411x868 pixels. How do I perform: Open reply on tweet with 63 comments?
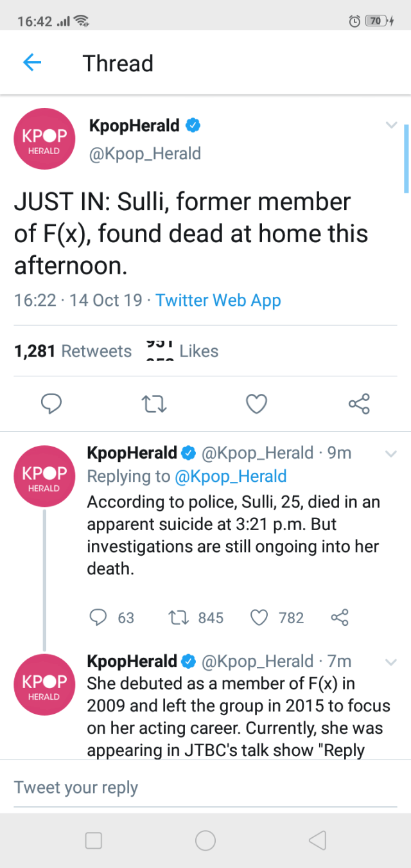coord(98,618)
